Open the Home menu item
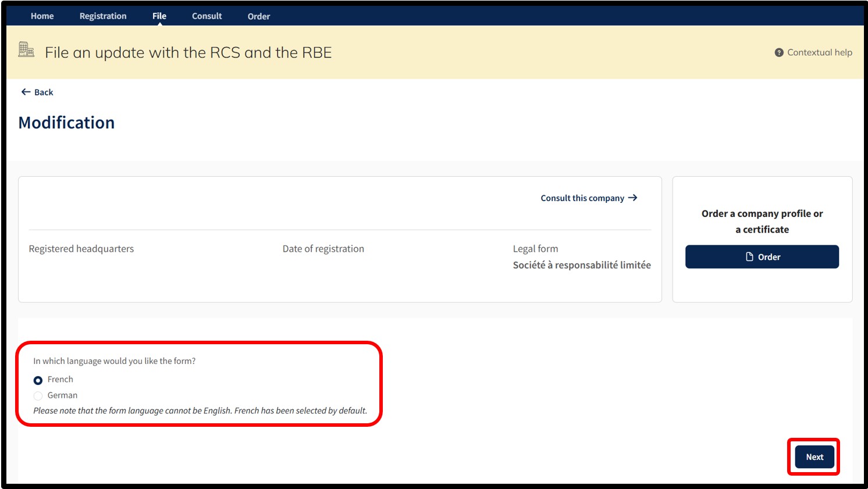The width and height of the screenshot is (868, 489). pos(42,16)
